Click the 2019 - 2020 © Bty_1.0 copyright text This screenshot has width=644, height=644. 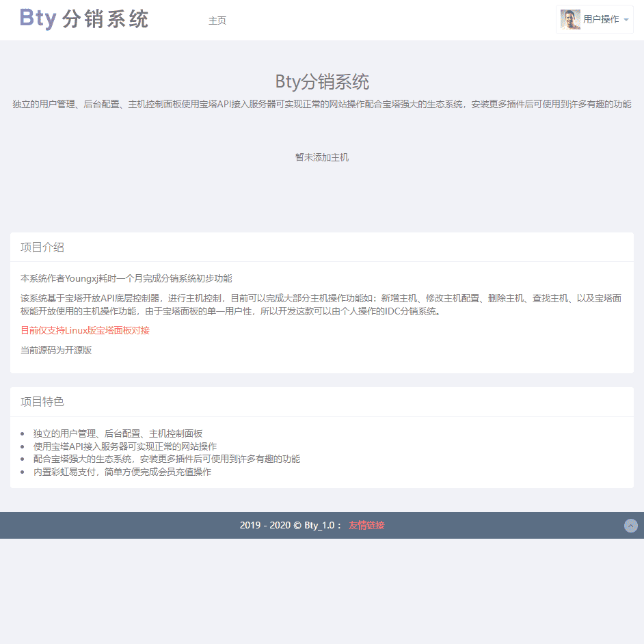pos(290,525)
